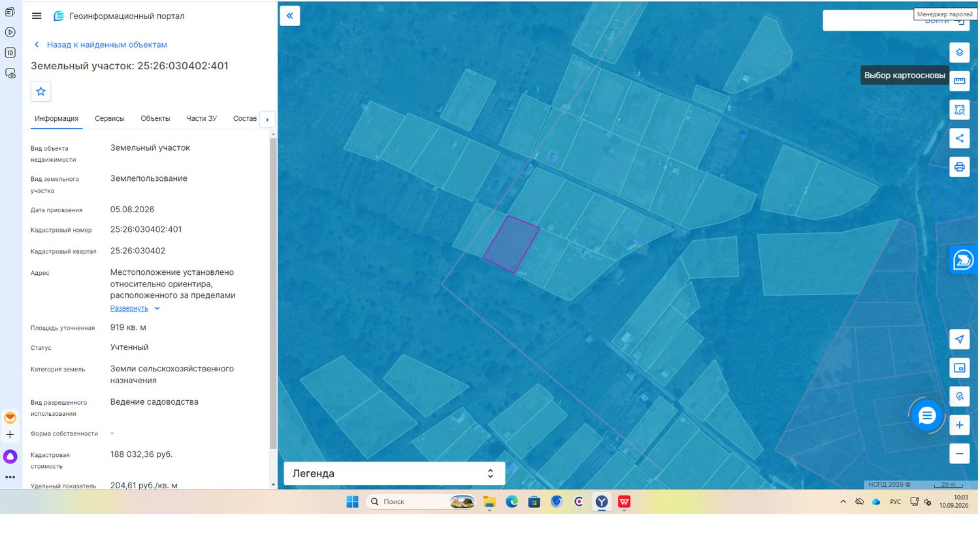Image resolution: width=980 pixels, height=551 pixels.
Task: Go back to found objects
Action: tap(101, 44)
